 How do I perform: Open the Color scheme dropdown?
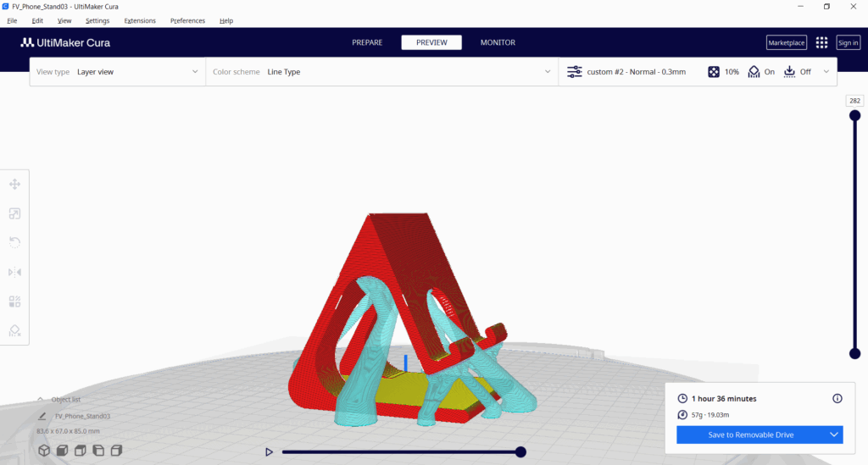point(382,72)
